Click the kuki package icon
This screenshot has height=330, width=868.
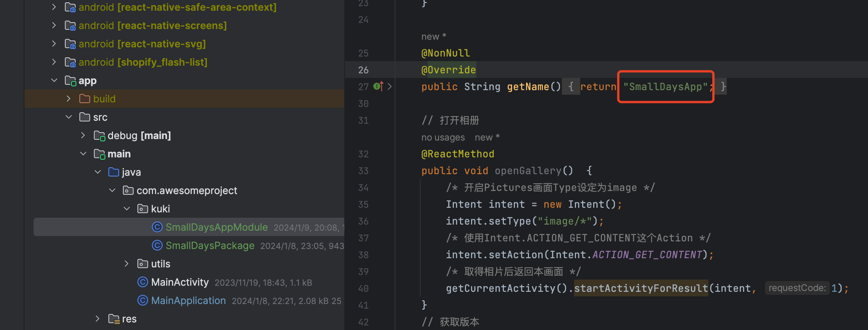pyautogui.click(x=143, y=209)
